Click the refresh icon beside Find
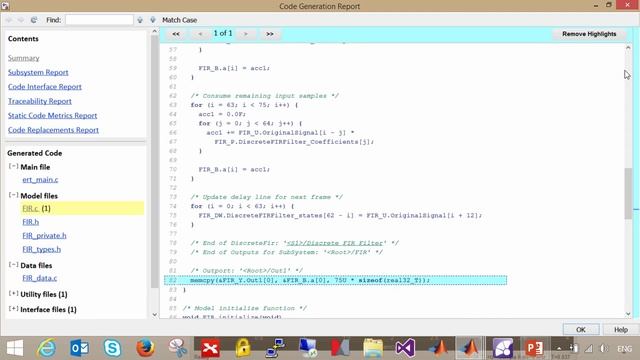This screenshot has width=640, height=360. pyautogui.click(x=34, y=20)
